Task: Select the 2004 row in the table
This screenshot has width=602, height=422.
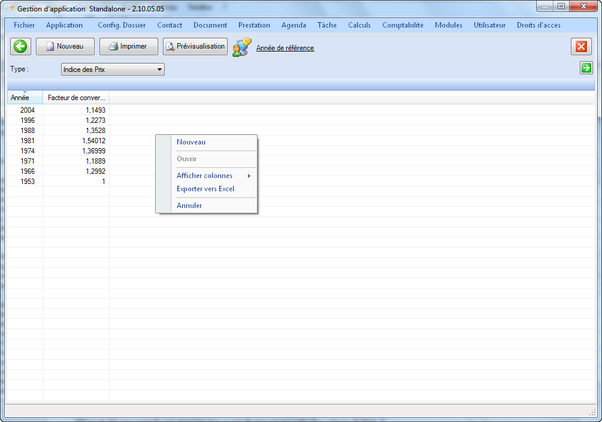Action: (x=27, y=110)
